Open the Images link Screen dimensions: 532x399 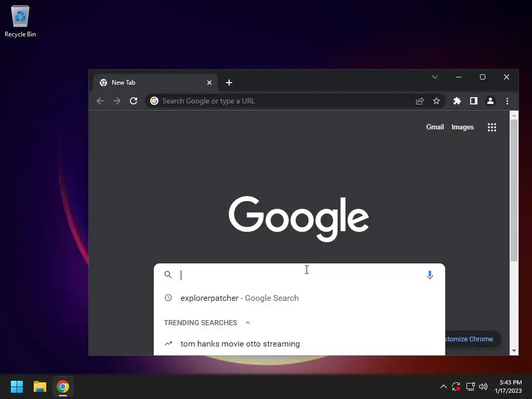tap(462, 127)
